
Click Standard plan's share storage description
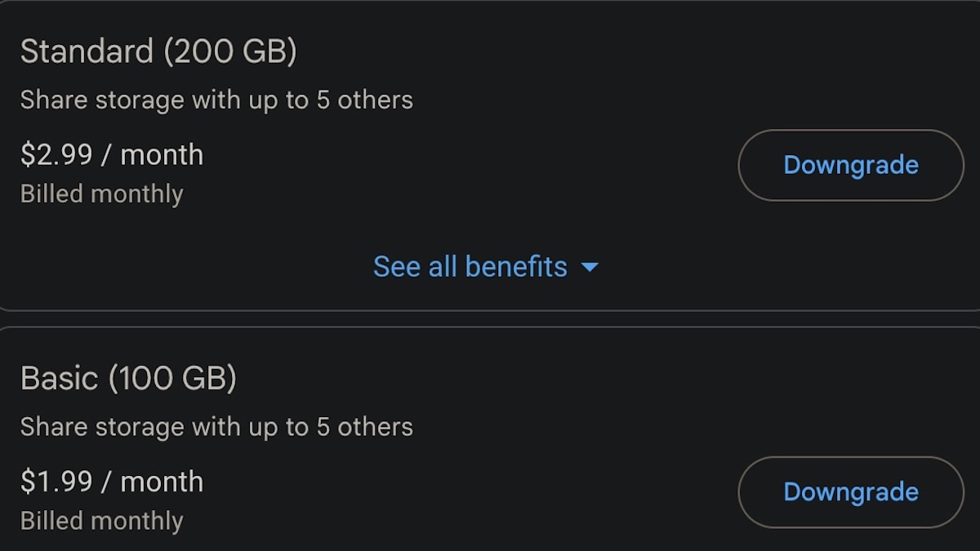tap(216, 100)
